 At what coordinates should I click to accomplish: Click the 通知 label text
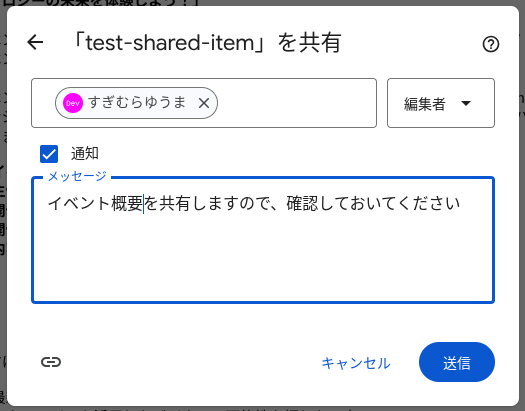click(85, 154)
